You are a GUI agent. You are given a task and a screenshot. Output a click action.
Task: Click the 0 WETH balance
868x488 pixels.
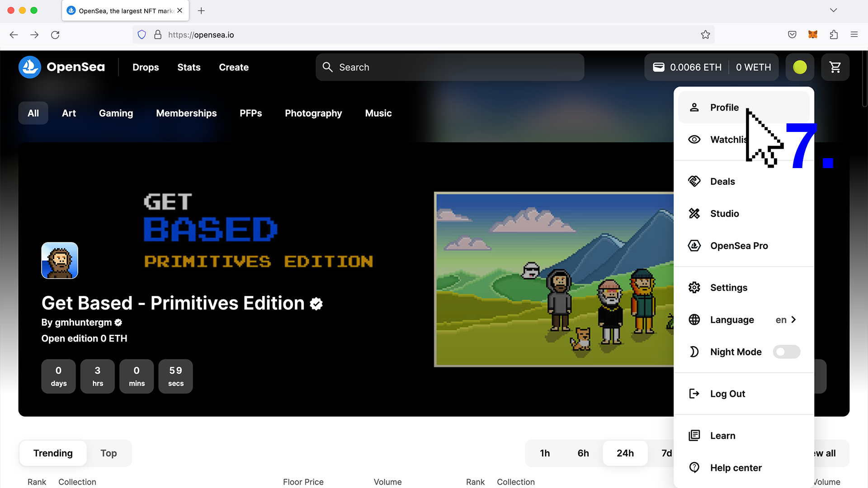pyautogui.click(x=753, y=67)
